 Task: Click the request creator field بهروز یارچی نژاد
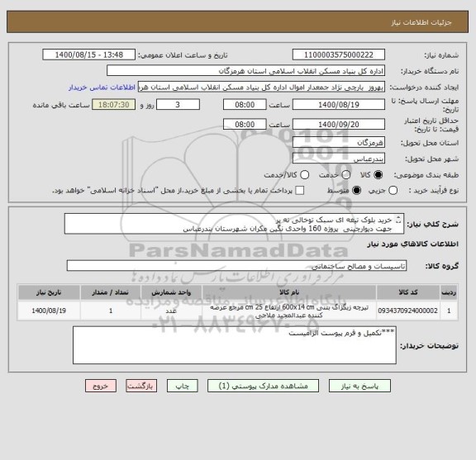point(261,87)
